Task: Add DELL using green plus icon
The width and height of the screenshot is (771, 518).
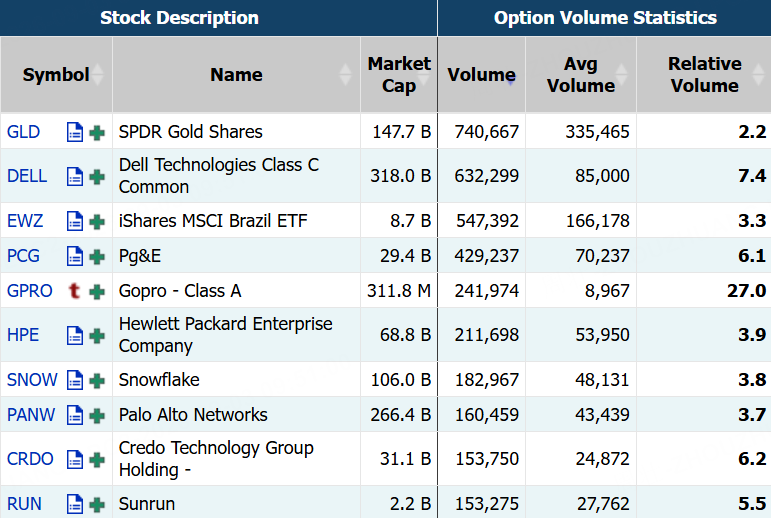Action: pos(97,177)
